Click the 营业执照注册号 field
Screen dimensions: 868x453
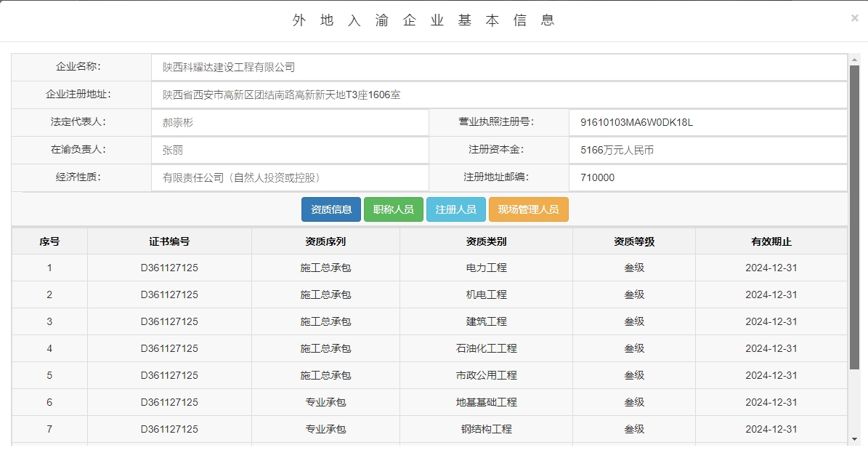pyautogui.click(x=707, y=123)
